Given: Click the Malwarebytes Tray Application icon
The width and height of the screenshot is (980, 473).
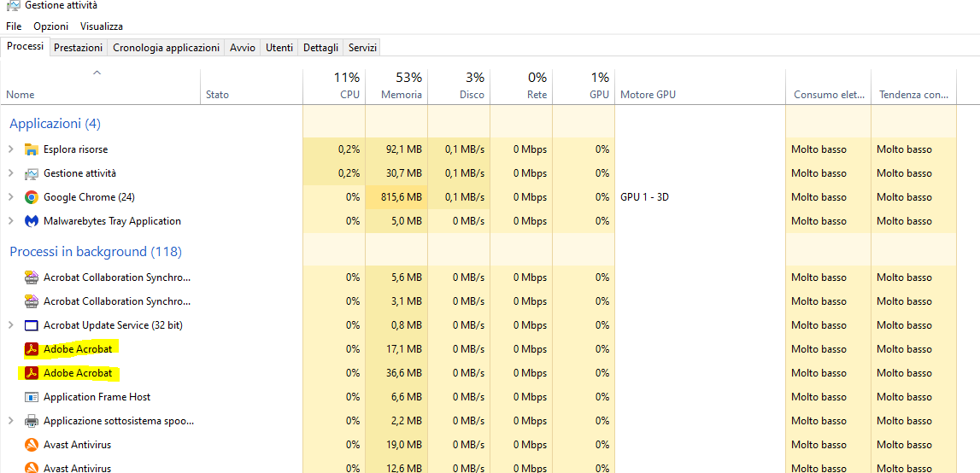Looking at the screenshot, I should [32, 221].
